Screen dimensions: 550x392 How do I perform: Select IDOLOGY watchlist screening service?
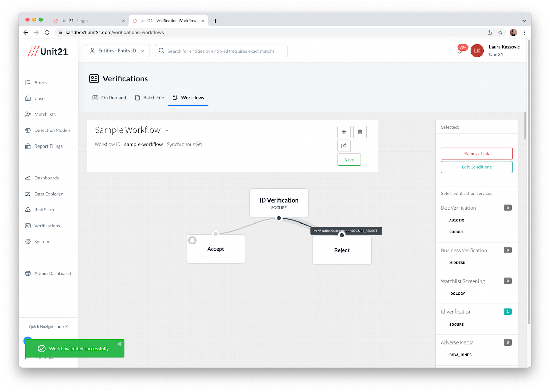point(457,294)
